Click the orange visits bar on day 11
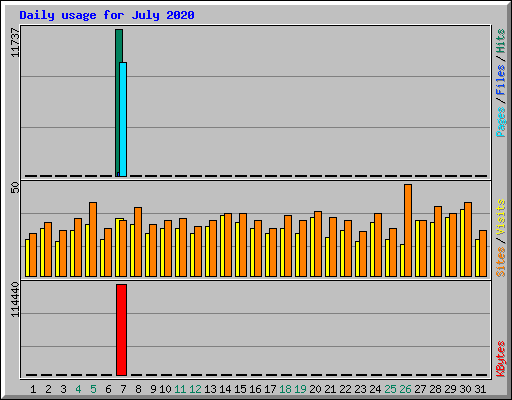Viewport: 512px width, 400px height. tap(183, 247)
